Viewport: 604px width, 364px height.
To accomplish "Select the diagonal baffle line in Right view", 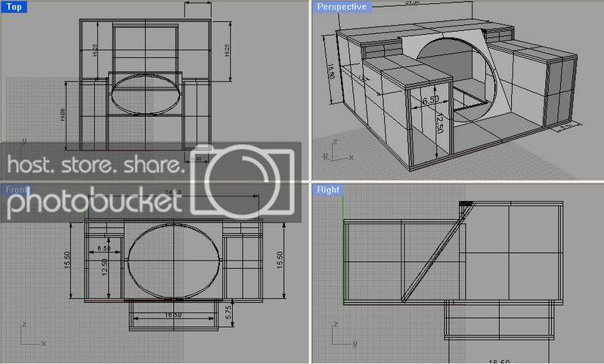I will pos(438,252).
